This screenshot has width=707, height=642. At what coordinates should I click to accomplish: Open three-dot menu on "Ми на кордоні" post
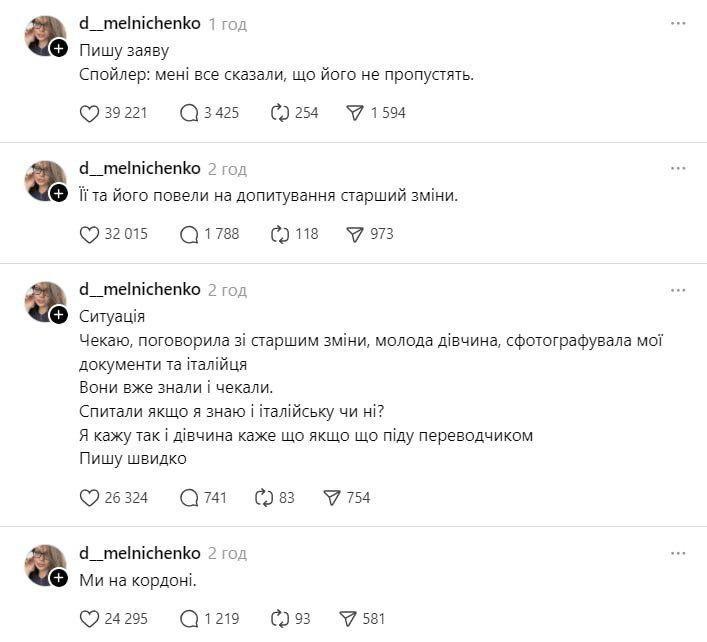[x=678, y=553]
